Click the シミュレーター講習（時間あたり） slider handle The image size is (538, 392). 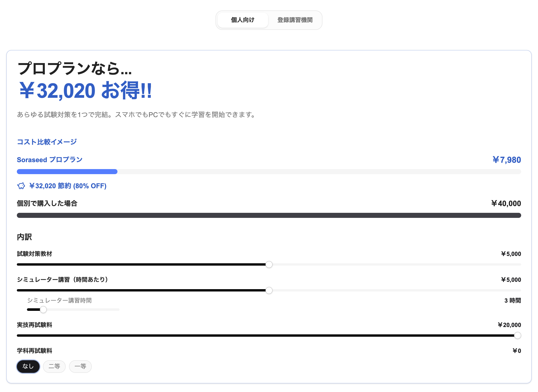point(269,290)
